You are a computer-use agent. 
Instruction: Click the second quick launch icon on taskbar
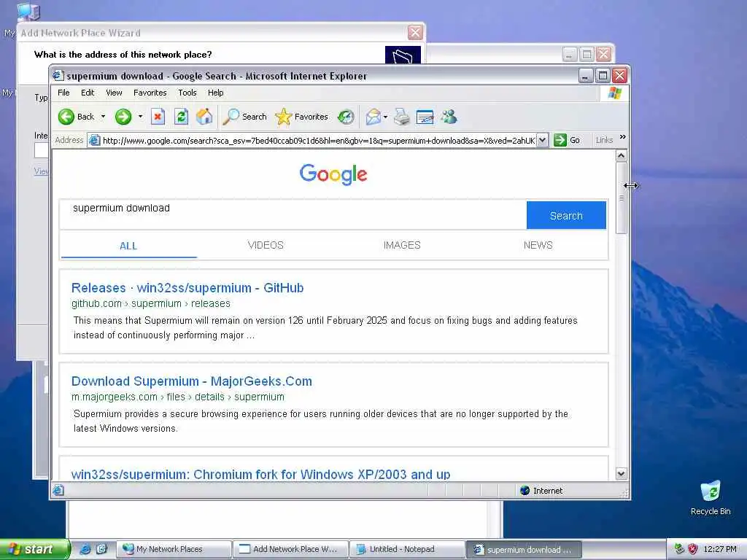(101, 549)
